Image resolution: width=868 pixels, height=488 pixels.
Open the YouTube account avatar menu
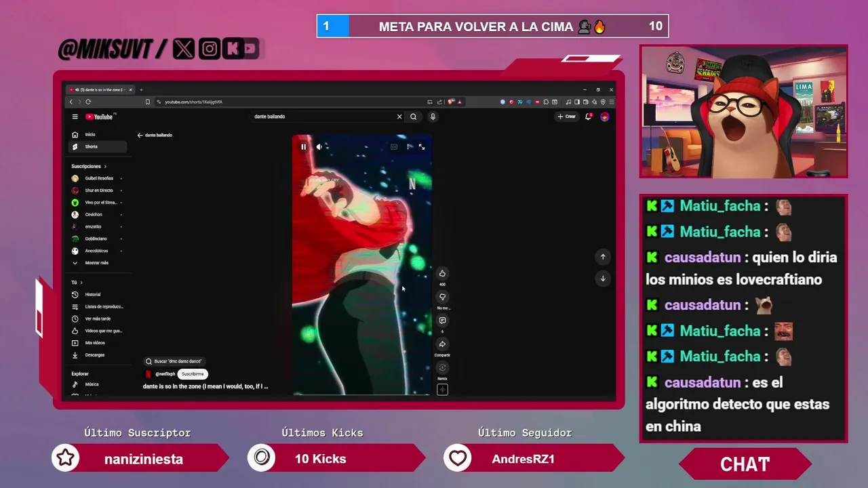coord(605,117)
